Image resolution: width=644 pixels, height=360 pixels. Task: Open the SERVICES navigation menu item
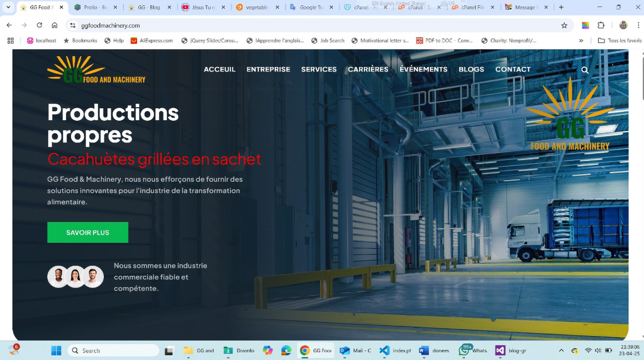click(x=319, y=70)
